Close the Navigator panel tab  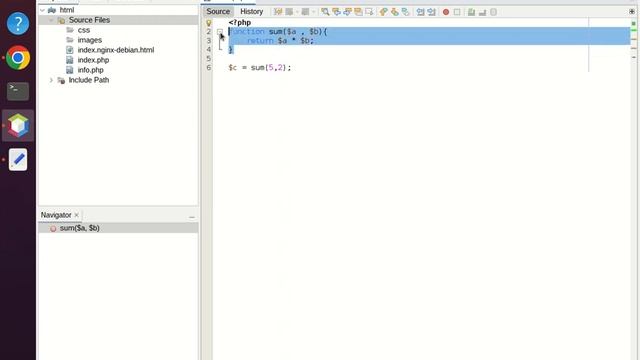click(76, 215)
